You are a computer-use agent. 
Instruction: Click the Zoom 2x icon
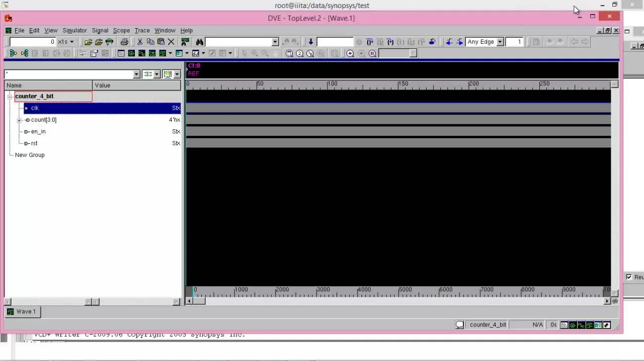click(x=300, y=53)
